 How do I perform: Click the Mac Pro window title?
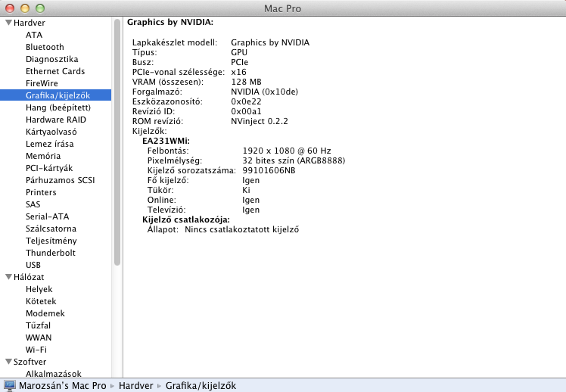coord(283,8)
